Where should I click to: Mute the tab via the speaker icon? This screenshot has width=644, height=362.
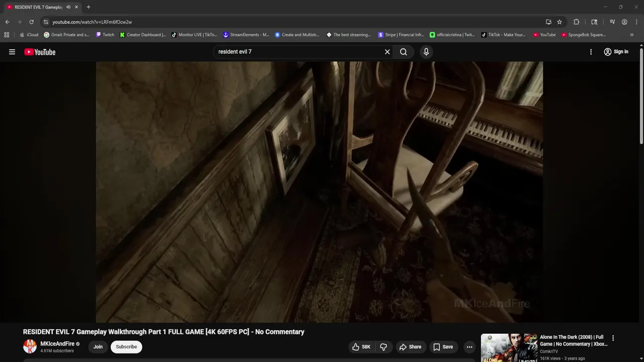[x=68, y=7]
